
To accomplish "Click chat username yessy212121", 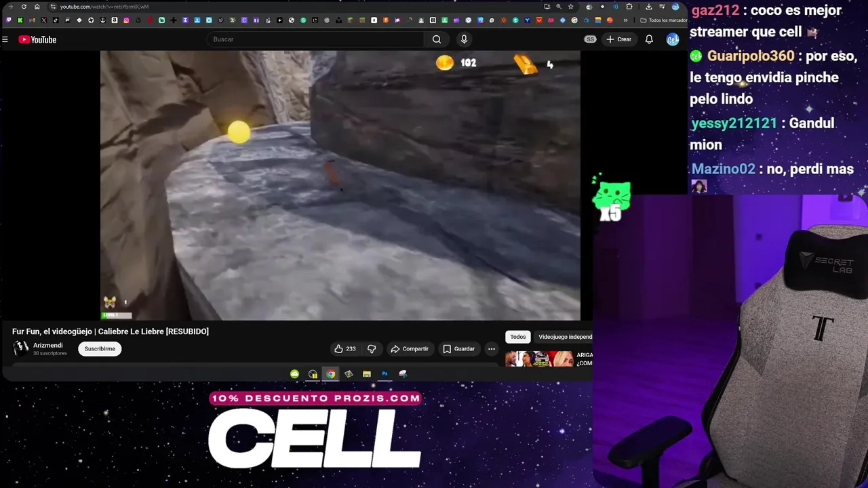I will coord(734,123).
